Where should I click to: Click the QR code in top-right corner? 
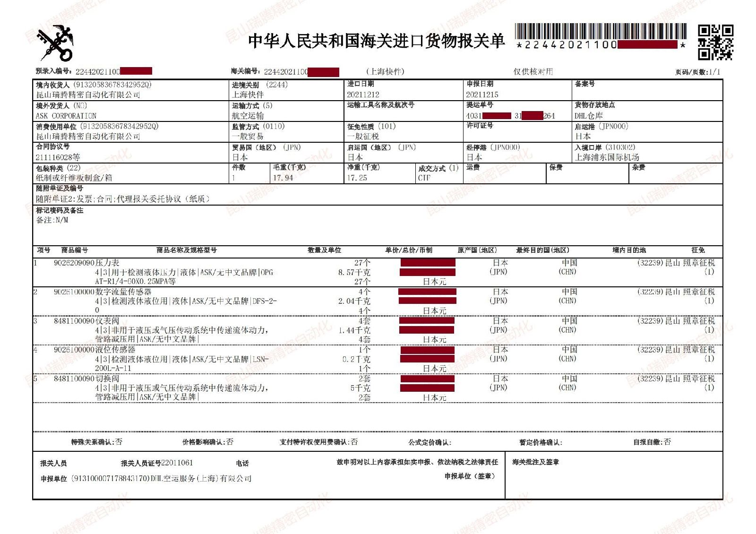click(715, 43)
